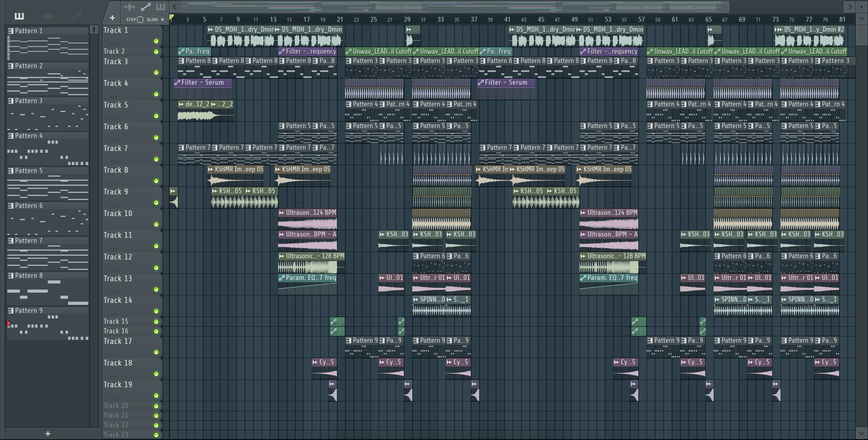Select the first small automation clip on Track 16
Image resolution: width=868 pixels, height=440 pixels.
point(337,332)
